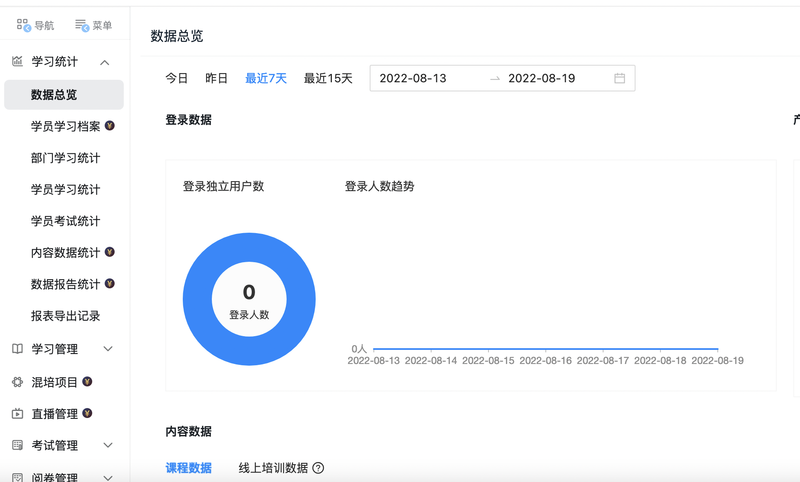Click the 混培项目 gear icon

point(17,382)
